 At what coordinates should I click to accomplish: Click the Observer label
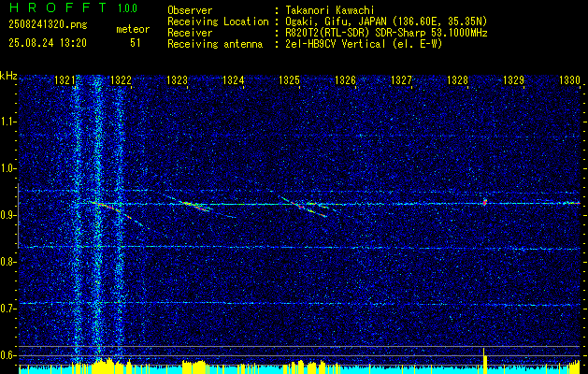coord(190,10)
